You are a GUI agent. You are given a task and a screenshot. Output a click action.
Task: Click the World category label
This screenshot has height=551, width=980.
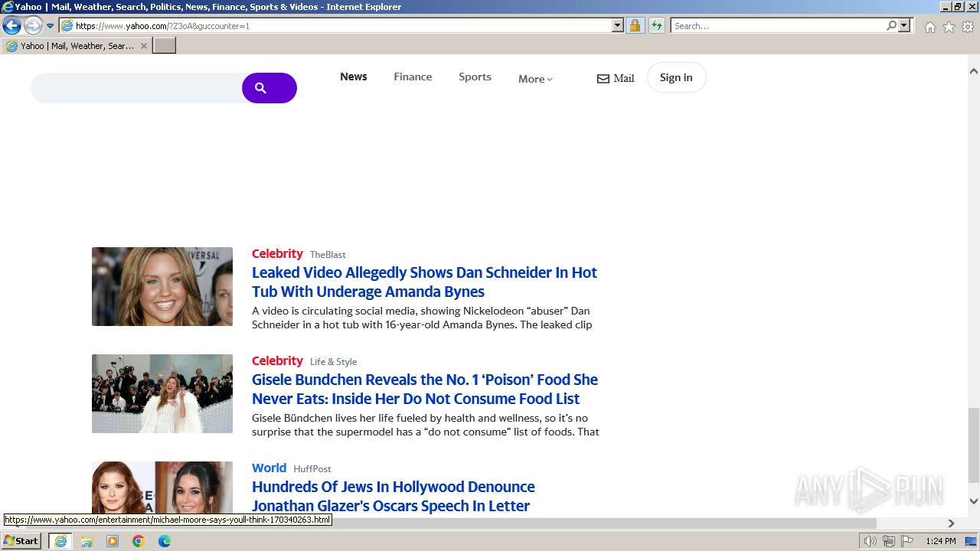coord(269,468)
